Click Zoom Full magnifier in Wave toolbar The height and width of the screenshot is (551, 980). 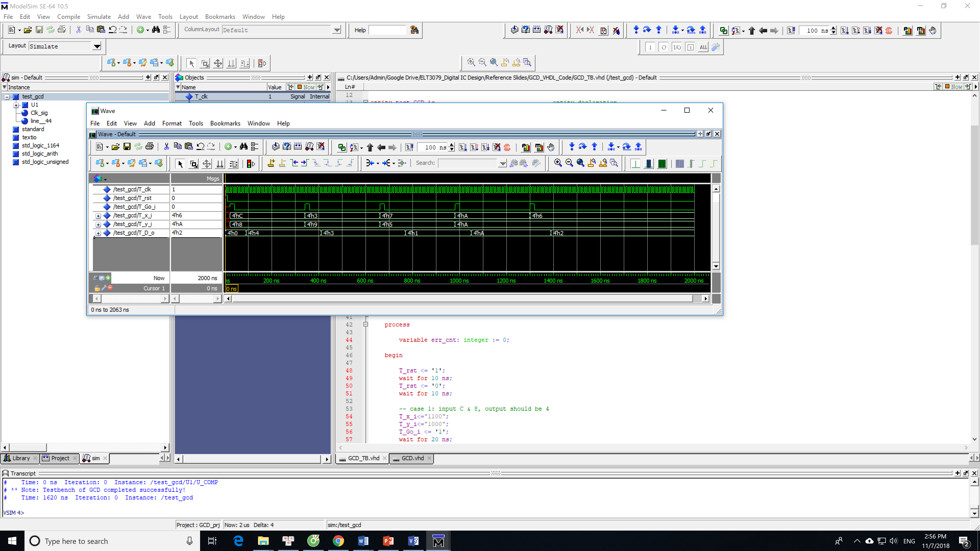(x=580, y=163)
